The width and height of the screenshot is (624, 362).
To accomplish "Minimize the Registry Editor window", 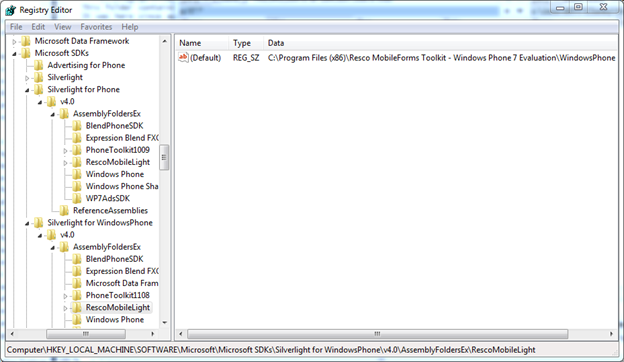I will (560, 7).
